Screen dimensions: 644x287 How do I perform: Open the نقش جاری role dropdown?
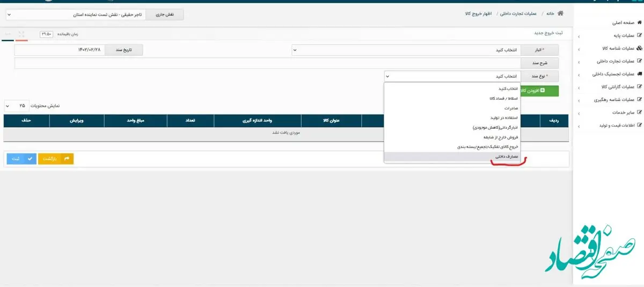75,15
